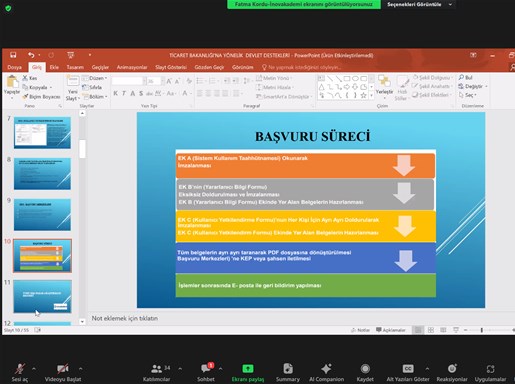Toggle Alt Yazıları Göster captions
The width and height of the screenshot is (515, 384).
pos(408,372)
